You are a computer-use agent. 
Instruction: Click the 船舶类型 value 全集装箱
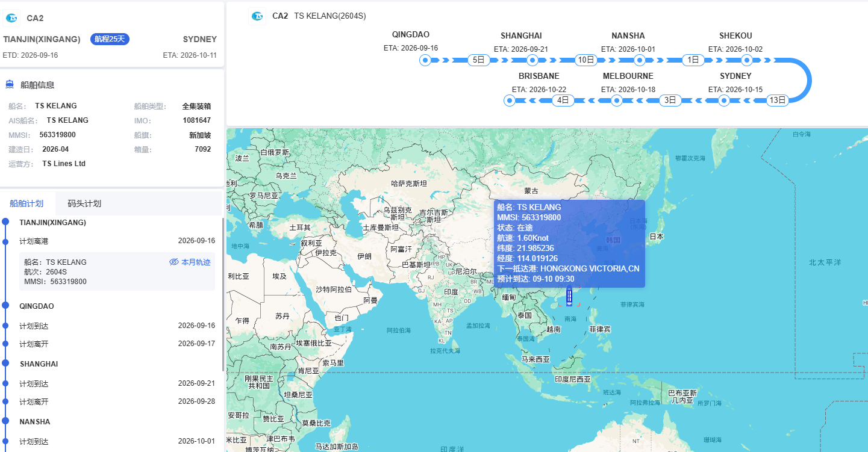click(196, 107)
